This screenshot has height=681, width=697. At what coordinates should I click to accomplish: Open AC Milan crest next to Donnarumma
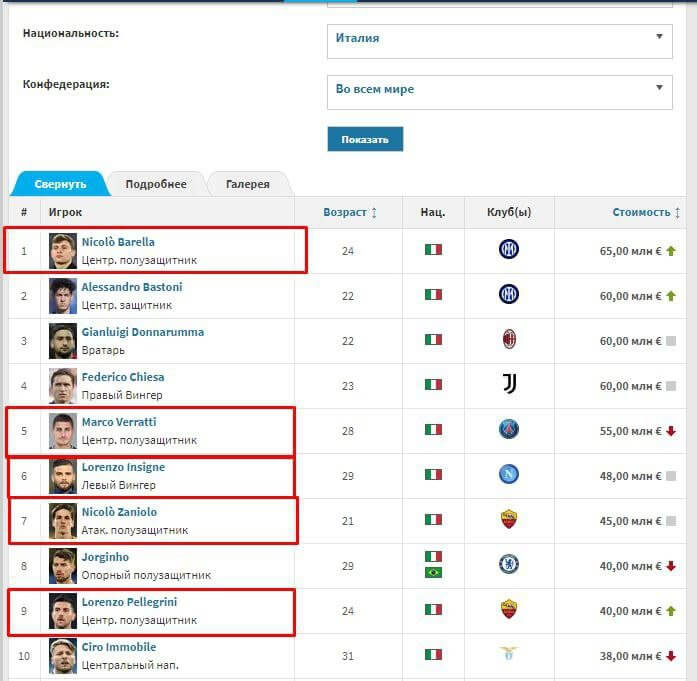[x=509, y=340]
